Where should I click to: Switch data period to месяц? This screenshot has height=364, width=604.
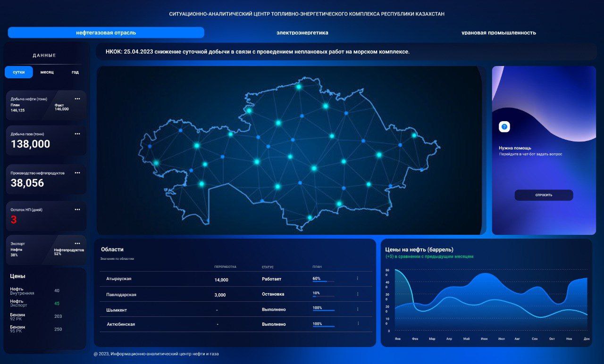tap(47, 72)
